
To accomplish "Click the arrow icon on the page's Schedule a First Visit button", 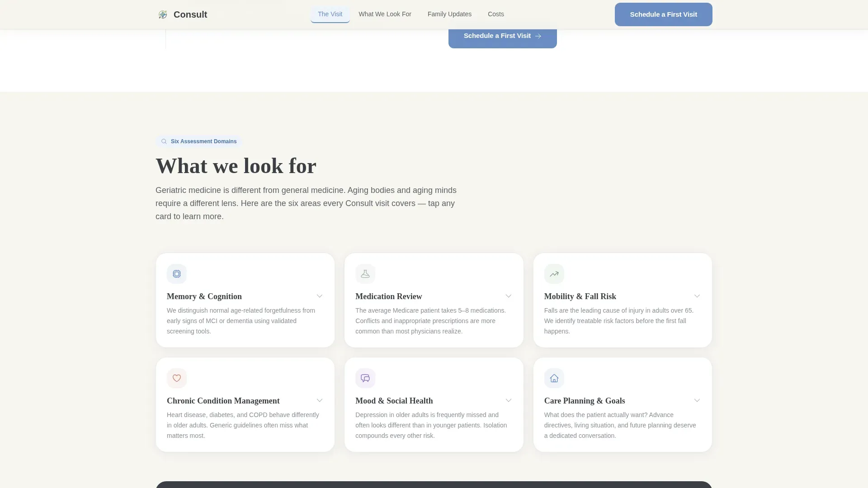I will pyautogui.click(x=538, y=36).
